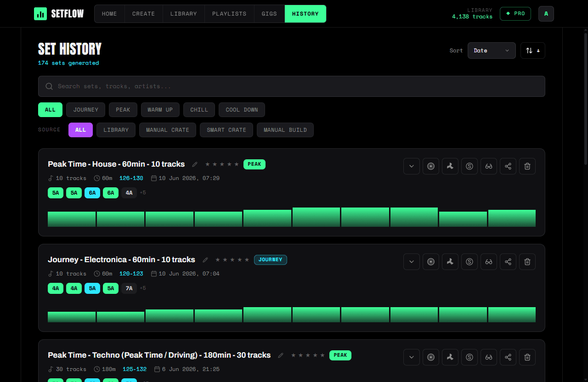This screenshot has height=382, width=588.
Task: Click the circled-S export icon on Journey - Electronica
Action: [469, 262]
